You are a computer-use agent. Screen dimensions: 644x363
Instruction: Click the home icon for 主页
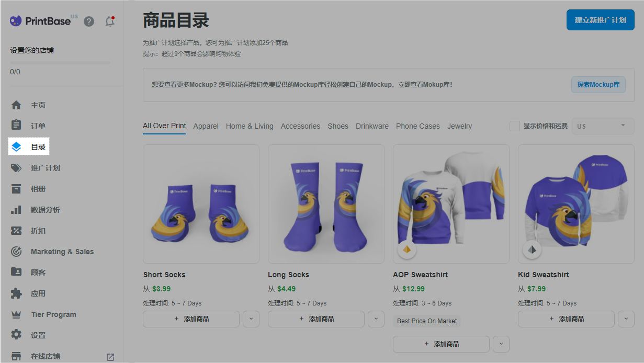pyautogui.click(x=16, y=105)
